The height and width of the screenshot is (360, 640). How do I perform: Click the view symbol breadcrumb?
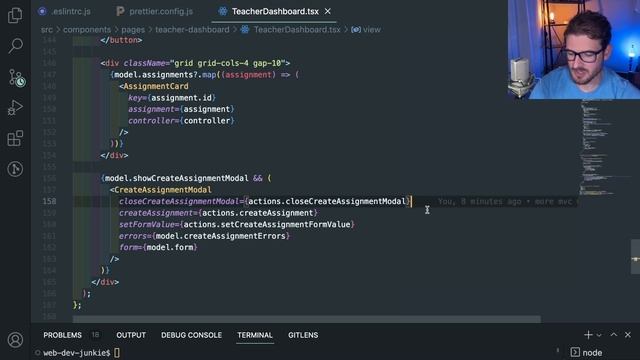click(366, 29)
